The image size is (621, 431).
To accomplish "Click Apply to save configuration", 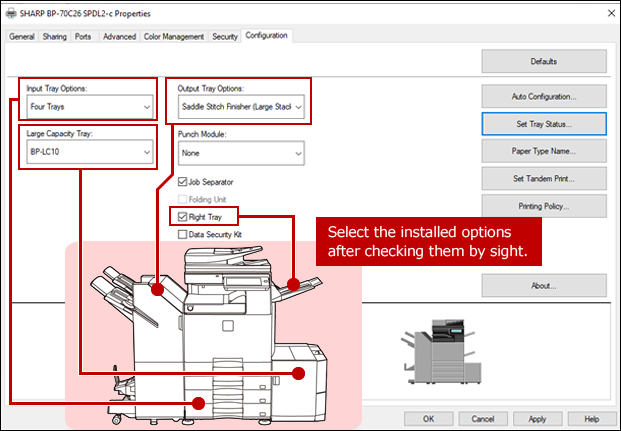I will [x=537, y=417].
